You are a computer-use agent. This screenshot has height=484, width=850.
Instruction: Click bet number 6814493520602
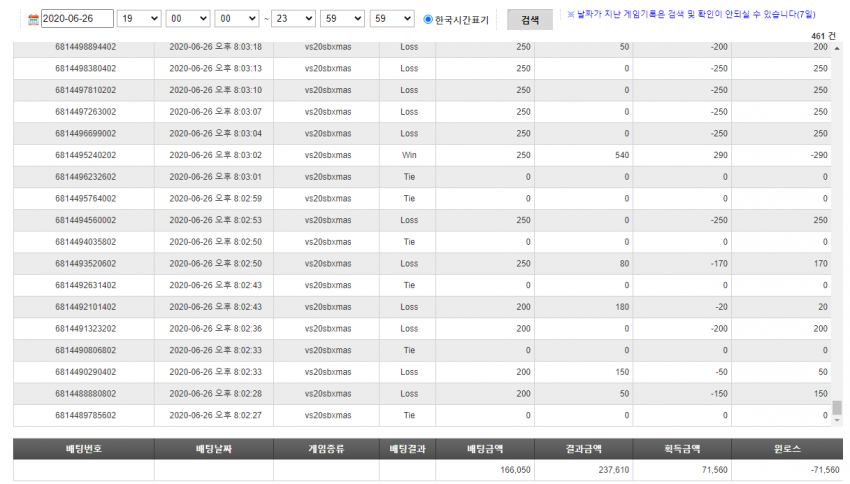coord(86,264)
